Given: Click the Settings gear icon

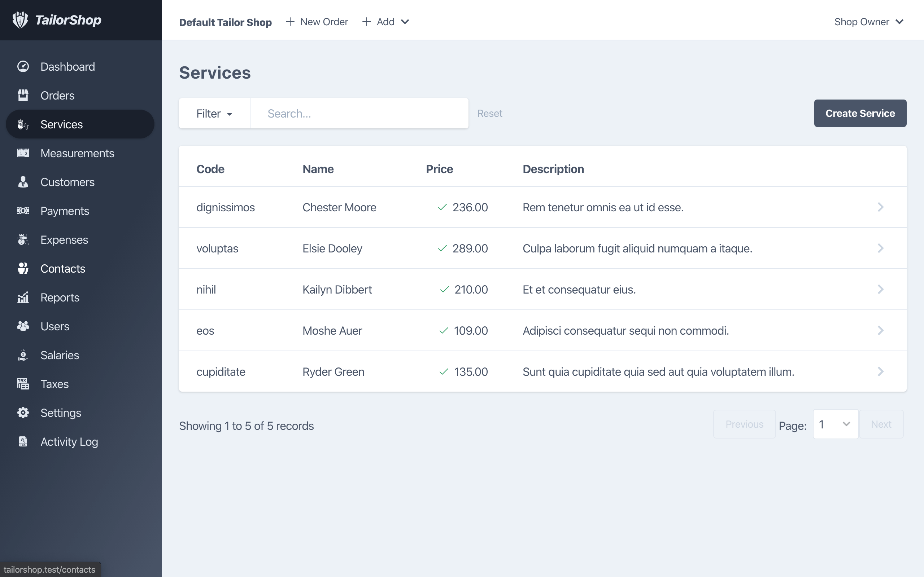Looking at the screenshot, I should (23, 413).
